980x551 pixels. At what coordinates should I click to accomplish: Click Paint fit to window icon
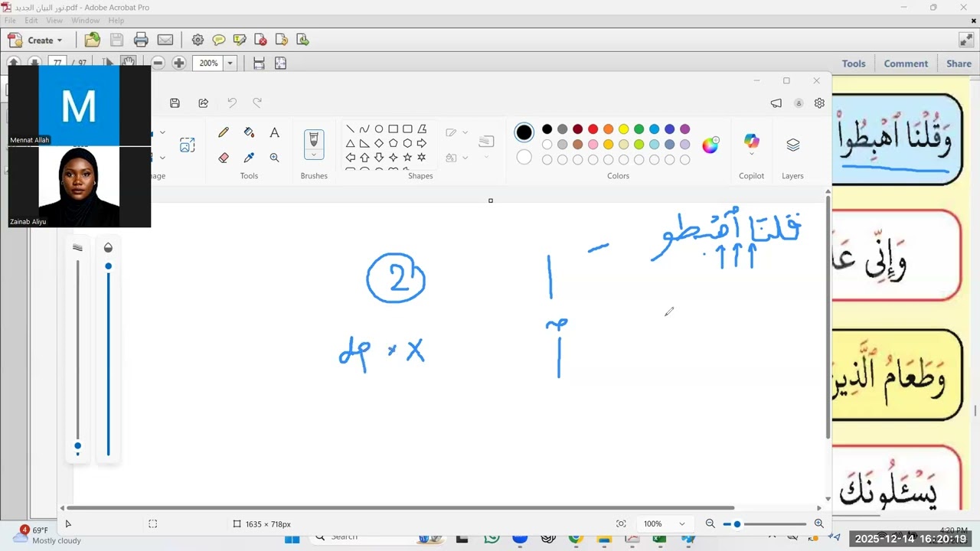coord(621,523)
